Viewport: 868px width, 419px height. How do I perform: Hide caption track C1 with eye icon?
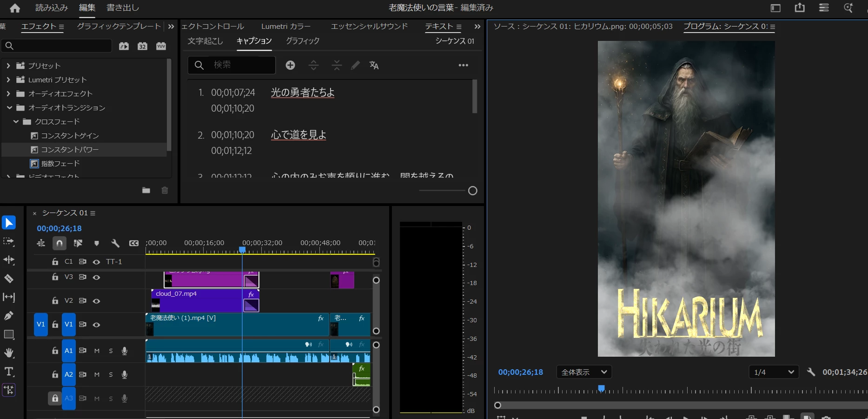tap(96, 262)
